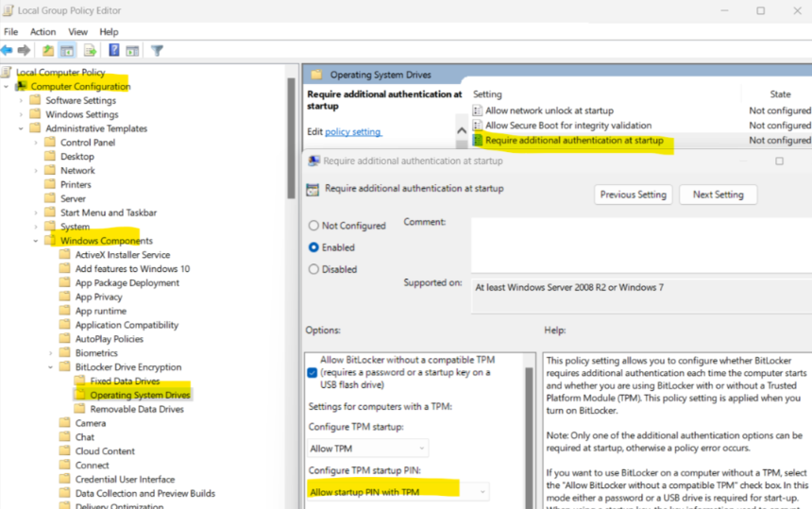Click the console tree vertical scrollbar

pyautogui.click(x=291, y=138)
